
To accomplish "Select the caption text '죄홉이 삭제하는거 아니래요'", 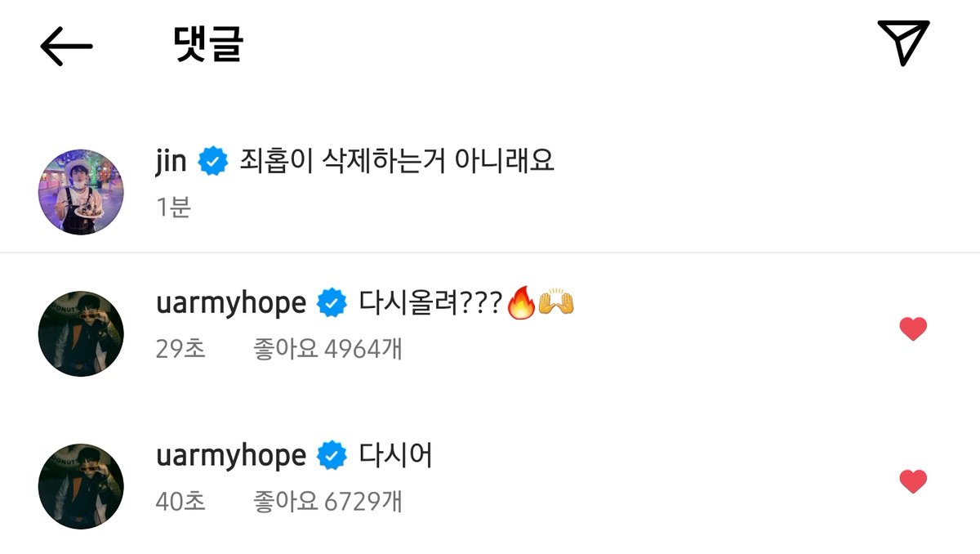I will 397,161.
